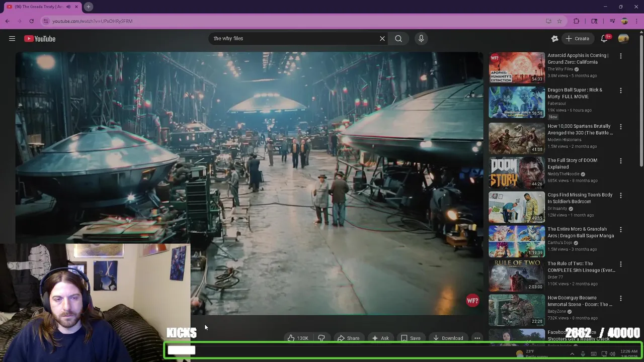Viewport: 644px width, 362px height.
Task: Open the 10,000 Spartans video thumbnail
Action: (517, 138)
